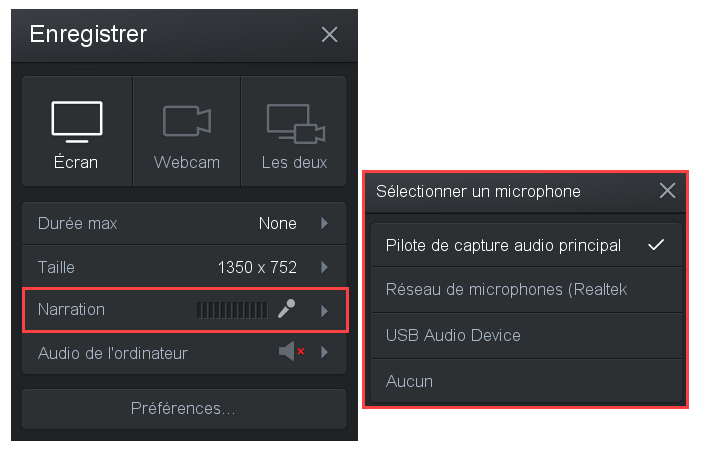Select Aucun to disable microphone
This screenshot has height=450, width=702.
(x=526, y=381)
